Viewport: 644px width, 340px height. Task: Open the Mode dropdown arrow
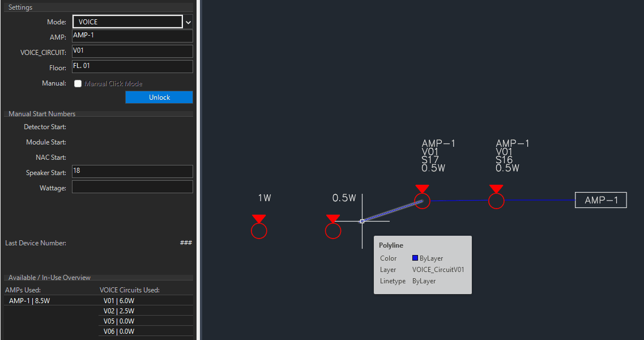coord(189,22)
